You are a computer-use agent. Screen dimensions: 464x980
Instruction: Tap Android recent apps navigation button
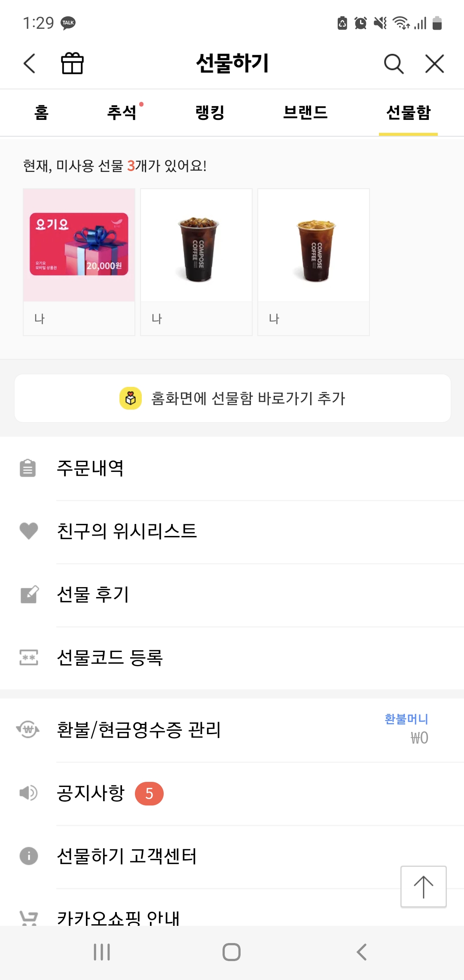pyautogui.click(x=102, y=952)
